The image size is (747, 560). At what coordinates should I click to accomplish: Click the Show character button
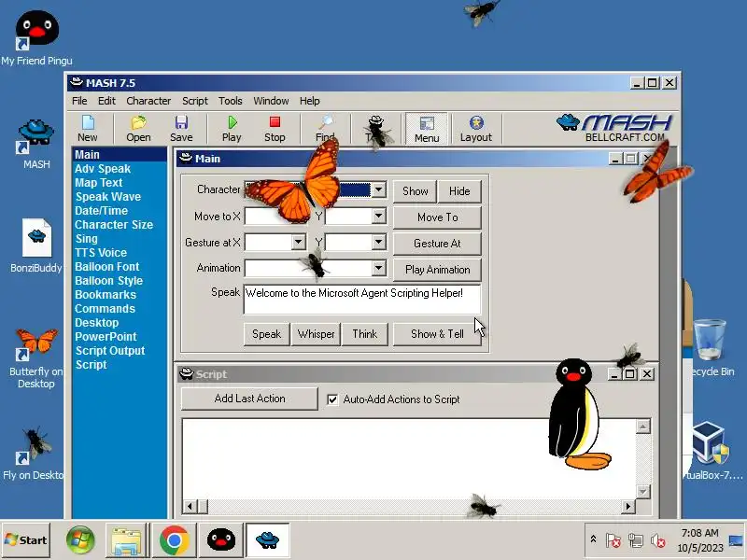[415, 191]
